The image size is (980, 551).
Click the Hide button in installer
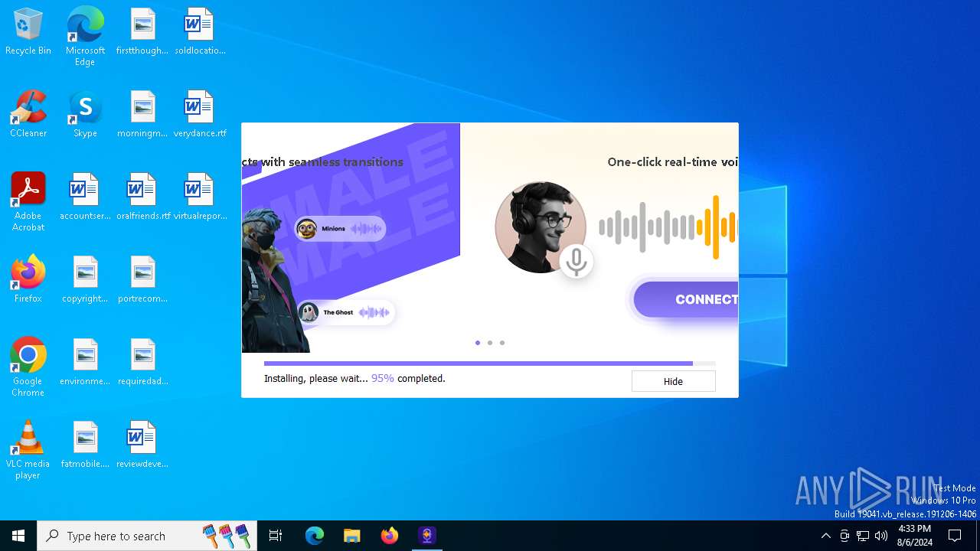pos(673,381)
